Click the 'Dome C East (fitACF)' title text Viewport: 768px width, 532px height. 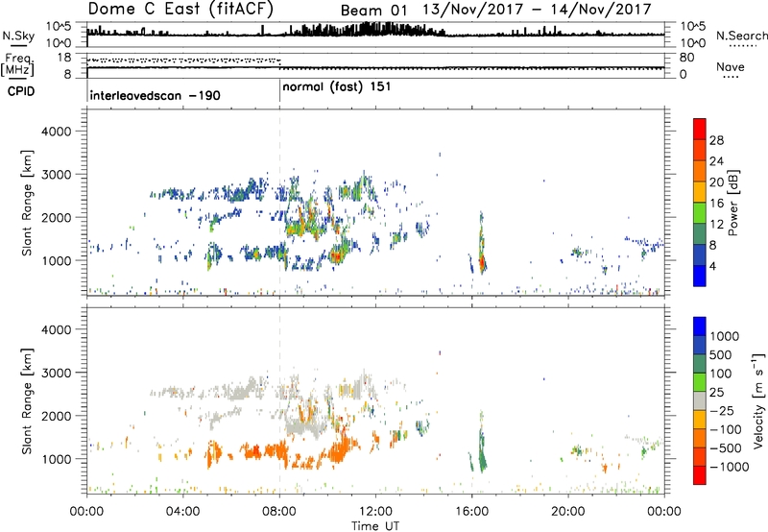coord(180,9)
